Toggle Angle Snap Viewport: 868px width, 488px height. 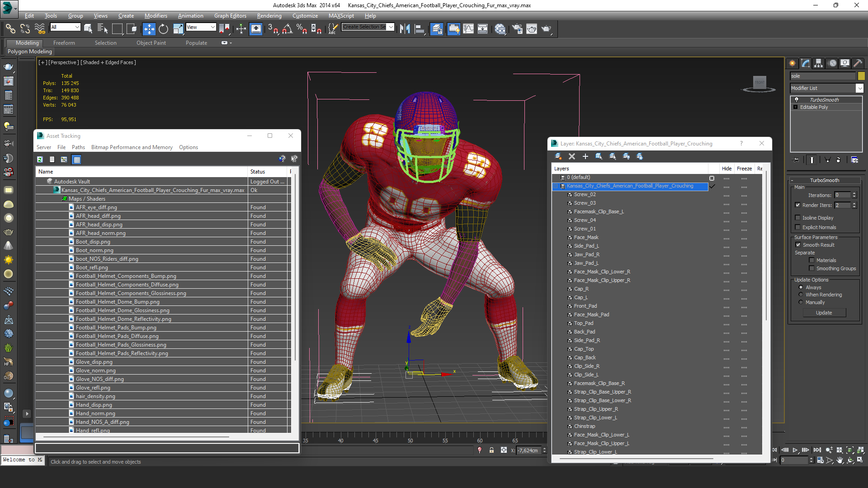tap(287, 29)
